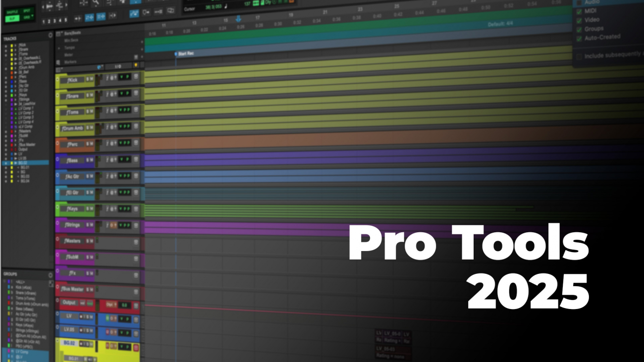Click the Kick folder track icon
644x362 pixels.
[58, 79]
